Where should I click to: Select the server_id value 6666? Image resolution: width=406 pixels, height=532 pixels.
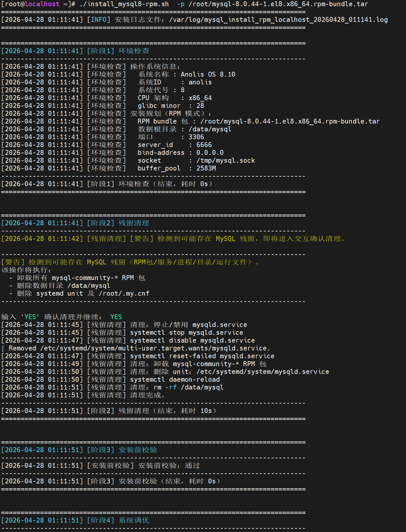point(204,145)
